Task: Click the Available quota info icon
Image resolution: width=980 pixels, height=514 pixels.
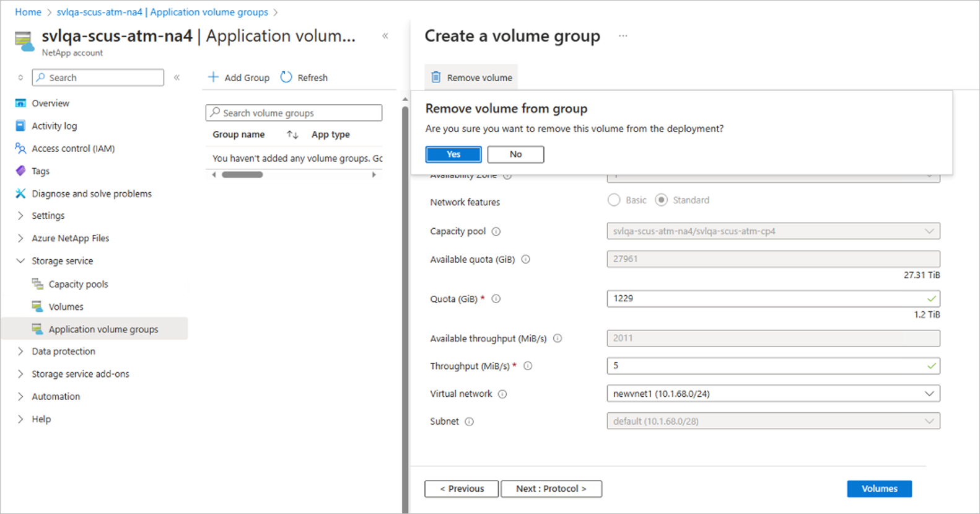Action: tap(526, 259)
